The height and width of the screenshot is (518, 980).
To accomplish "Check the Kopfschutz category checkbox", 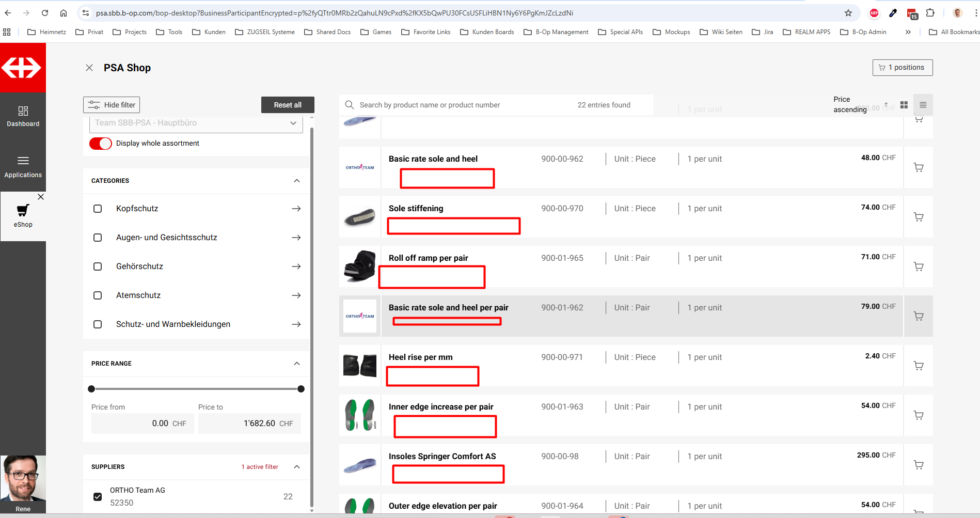I will (98, 209).
